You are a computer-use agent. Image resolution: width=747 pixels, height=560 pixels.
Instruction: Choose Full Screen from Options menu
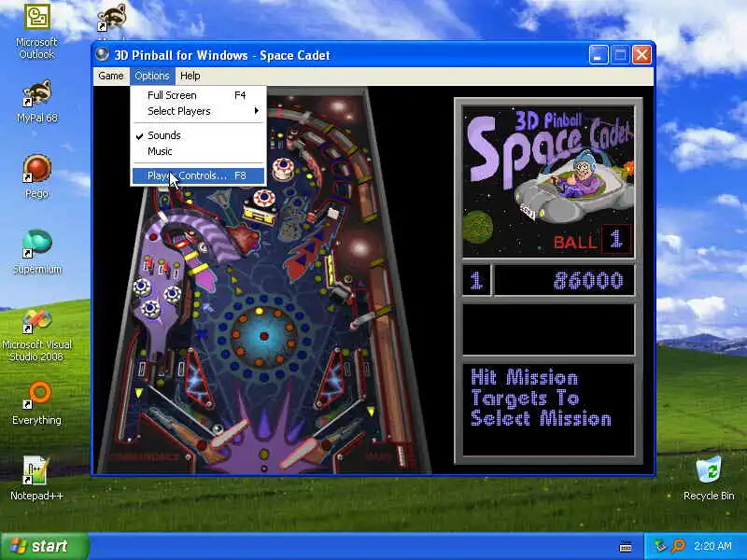click(198, 95)
